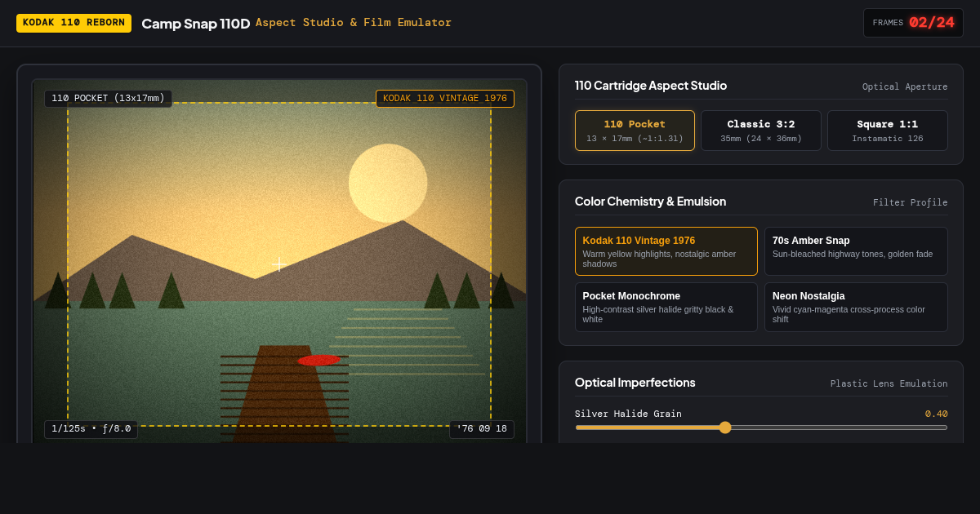Viewport: 980px width, 514px height.
Task: Click the 110 POCKET (13x17mm) overlay label
Action: click(x=108, y=99)
